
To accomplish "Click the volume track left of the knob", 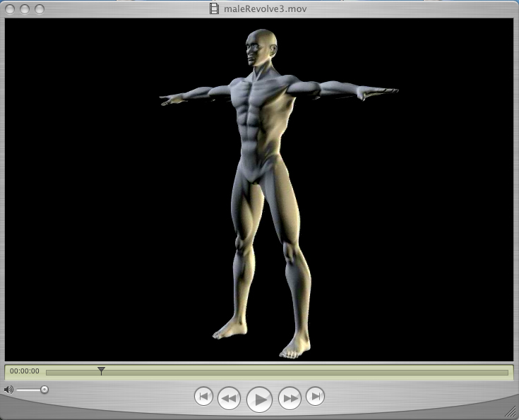I will (x=27, y=390).
